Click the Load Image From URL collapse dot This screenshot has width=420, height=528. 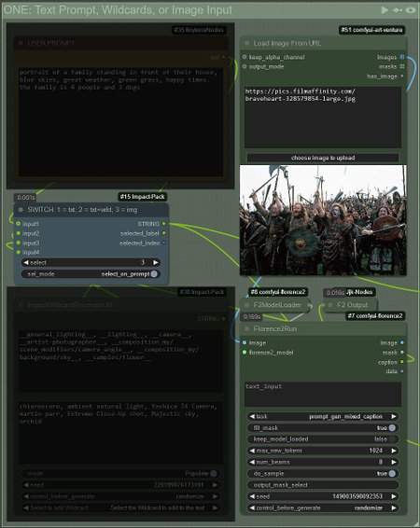coord(246,43)
